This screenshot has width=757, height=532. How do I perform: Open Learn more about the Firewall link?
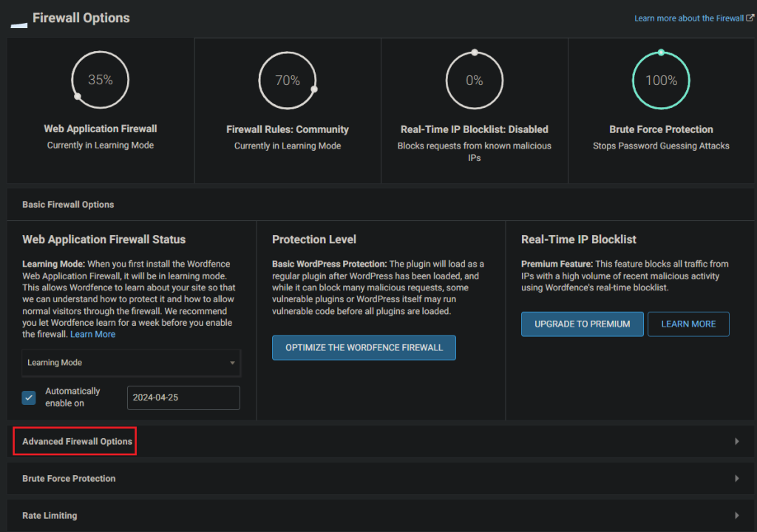[x=689, y=18]
